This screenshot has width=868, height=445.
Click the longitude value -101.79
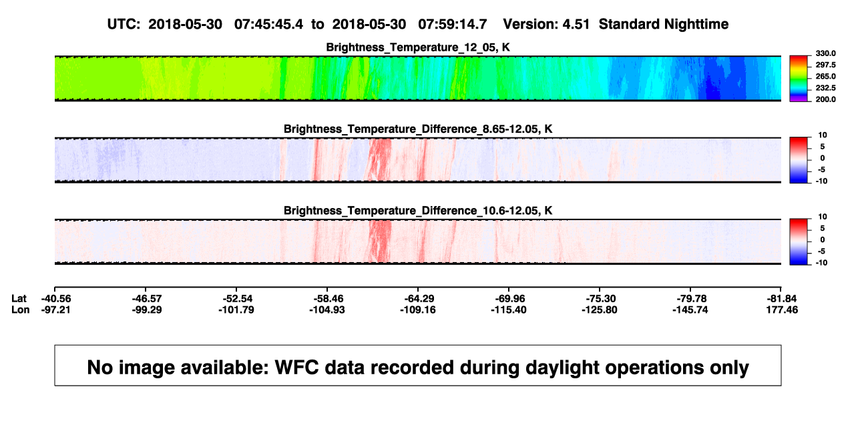point(236,310)
